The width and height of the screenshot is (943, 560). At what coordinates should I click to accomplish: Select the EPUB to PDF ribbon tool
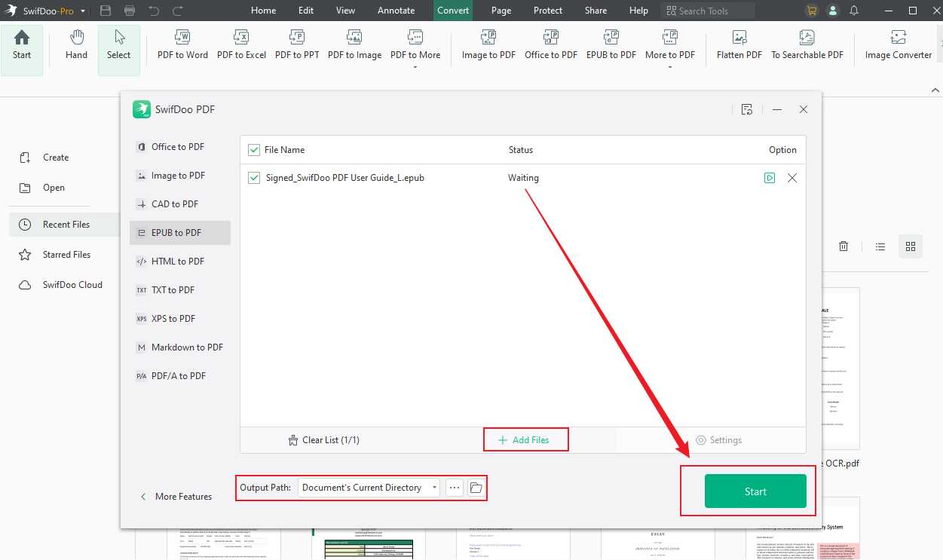coord(611,46)
